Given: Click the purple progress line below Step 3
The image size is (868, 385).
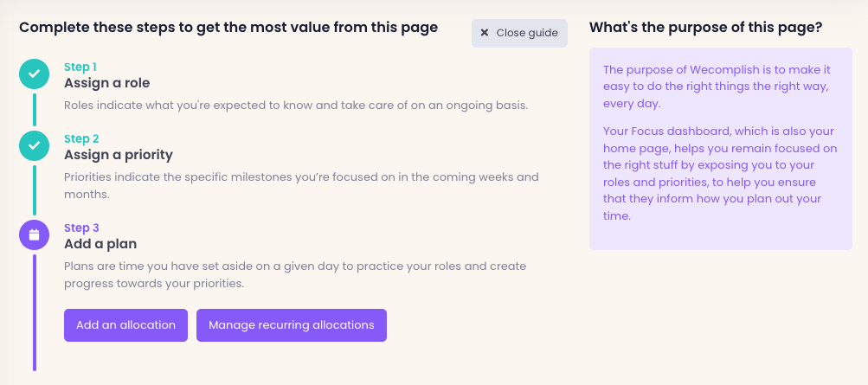Looking at the screenshot, I should 34,311.
